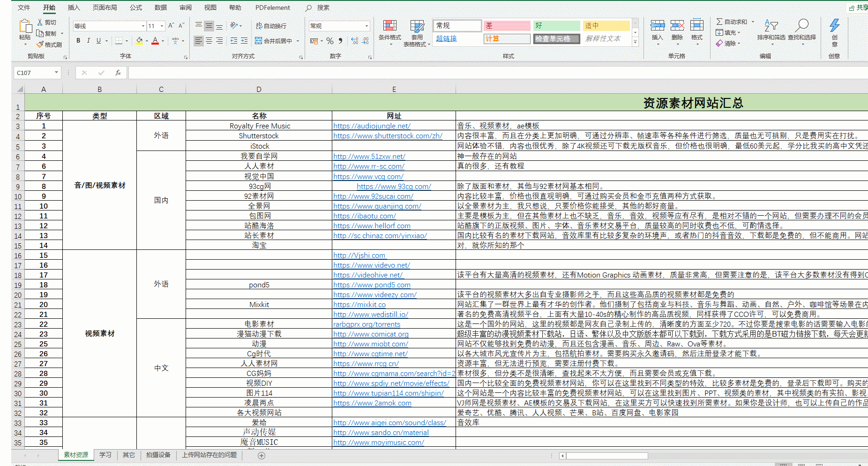
Task: Click the cell Format (格式) icon
Action: [697, 25]
